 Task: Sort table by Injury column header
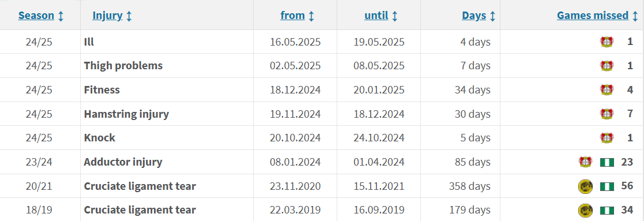point(108,16)
